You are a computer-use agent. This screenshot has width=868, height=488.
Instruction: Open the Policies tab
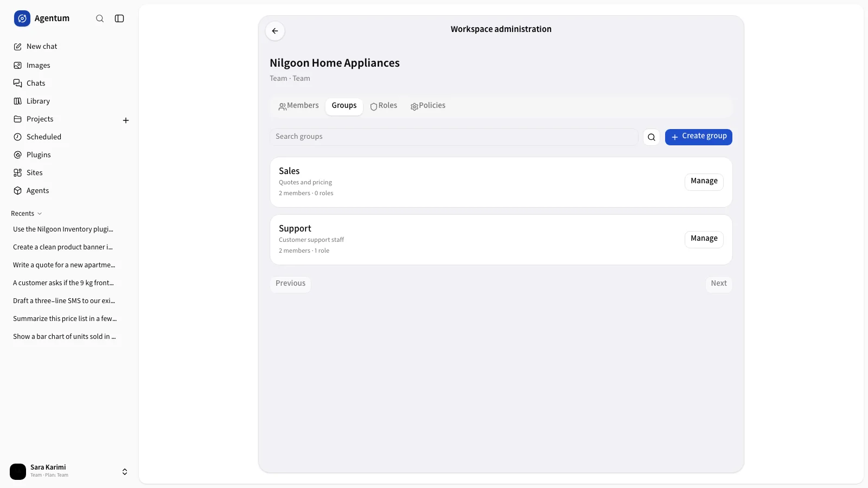pyautogui.click(x=428, y=106)
